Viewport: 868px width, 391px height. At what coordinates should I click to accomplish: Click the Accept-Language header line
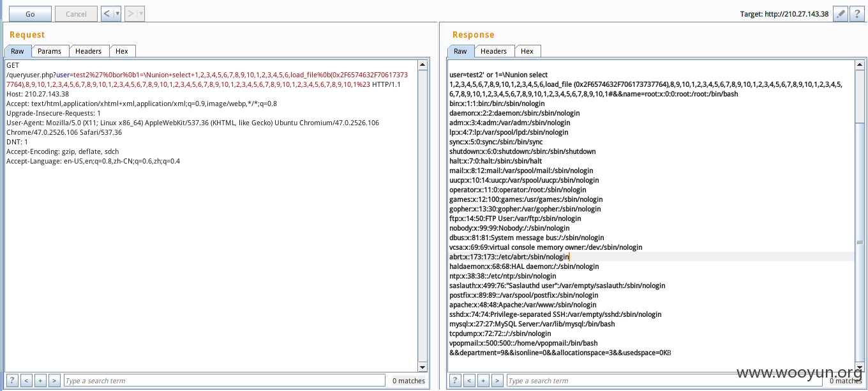click(x=93, y=161)
